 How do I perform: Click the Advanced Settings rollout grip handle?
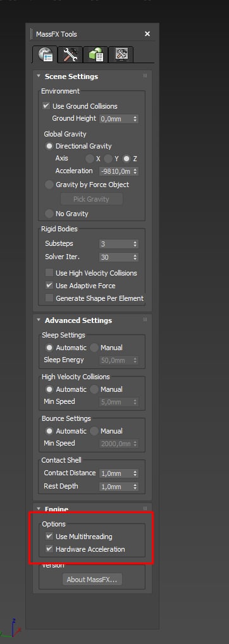(x=145, y=320)
